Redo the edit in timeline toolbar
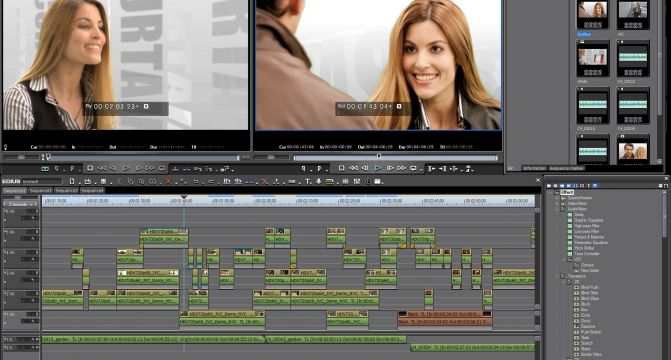This screenshot has width=671, height=360. coord(211,181)
